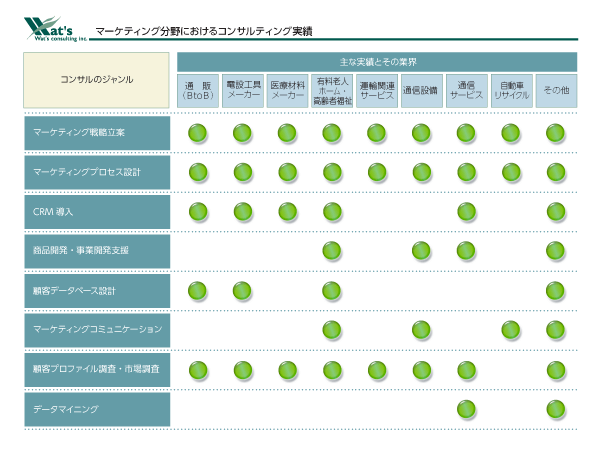The image size is (600, 450).
Task: Select the 医療材料メーカー column header
Action: click(287, 91)
